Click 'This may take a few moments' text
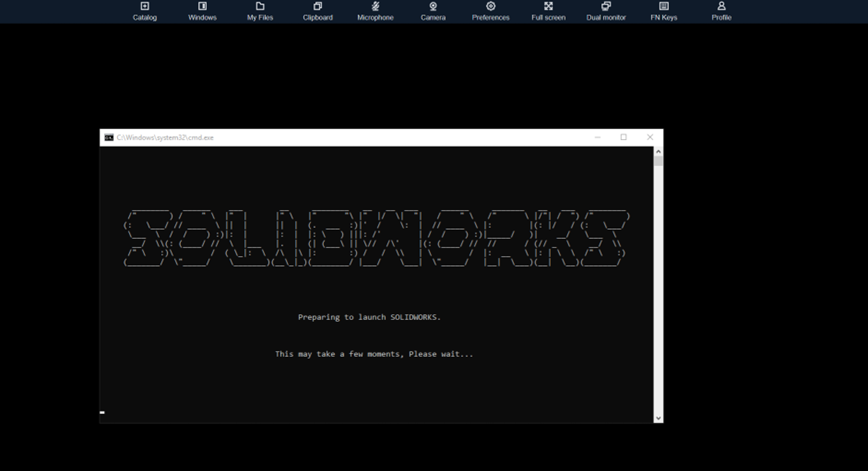This screenshot has height=471, width=868. click(339, 354)
